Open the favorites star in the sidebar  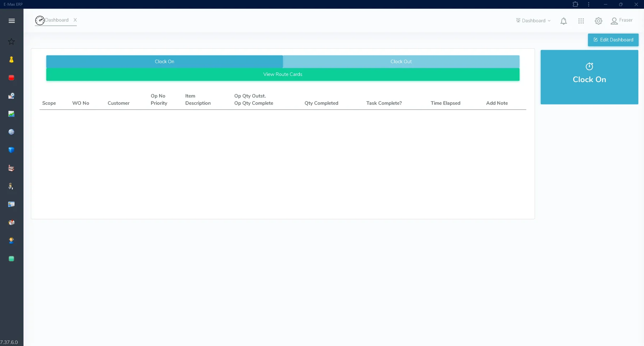tap(11, 41)
